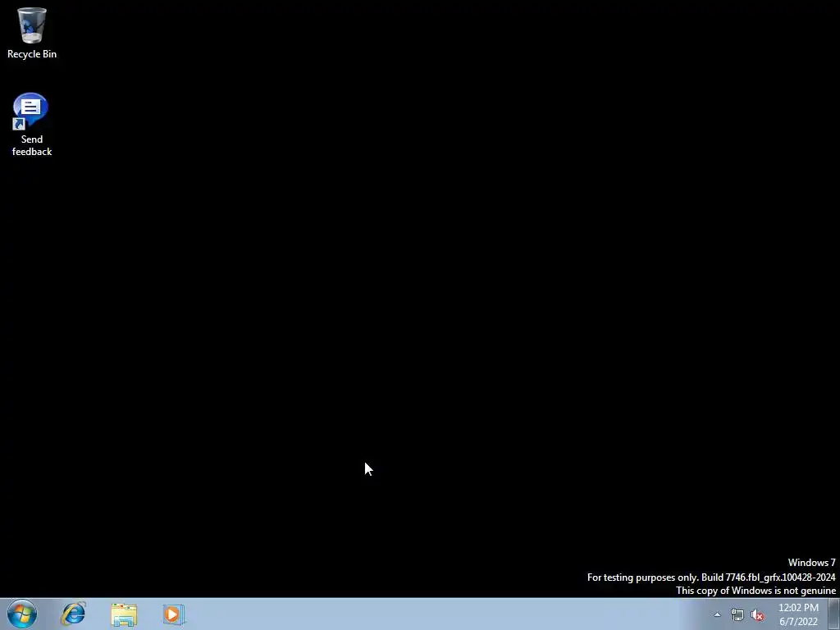Show hidden tray icons arrow

[x=717, y=614]
